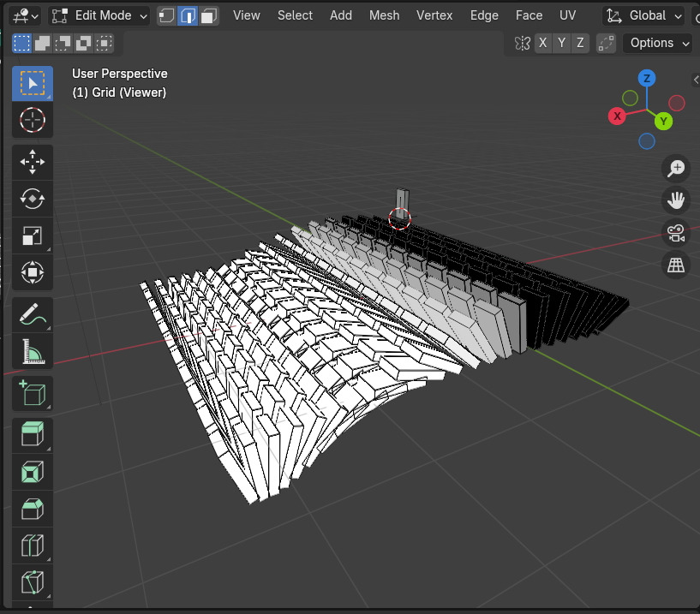This screenshot has width=700, height=614.
Task: Click the negative Y gizmo circle
Action: coord(630,98)
